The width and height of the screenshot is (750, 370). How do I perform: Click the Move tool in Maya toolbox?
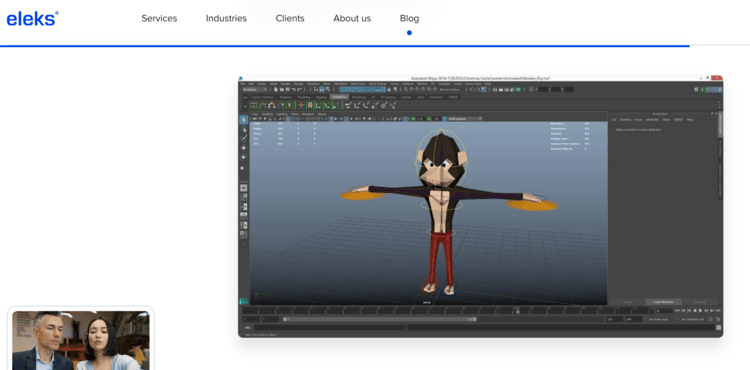point(244,148)
